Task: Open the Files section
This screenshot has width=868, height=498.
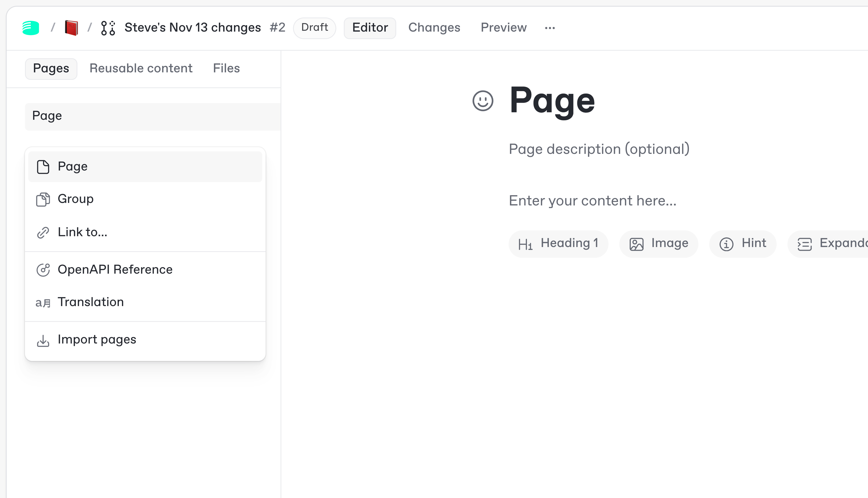Action: tap(226, 68)
